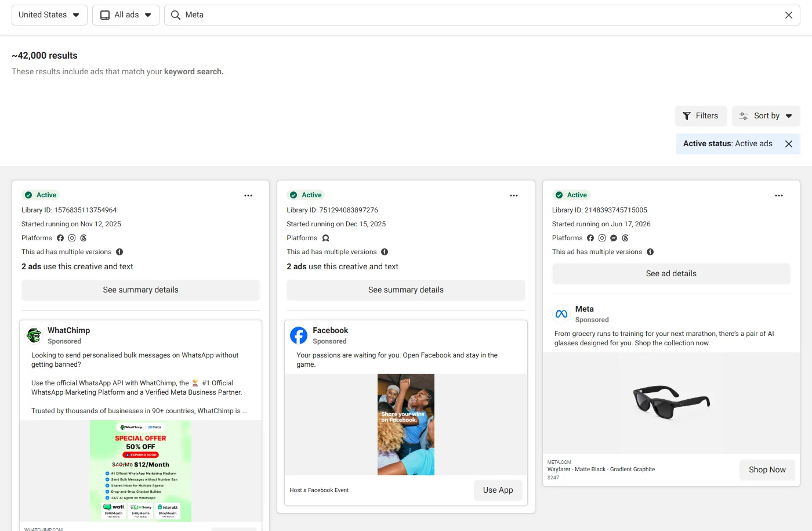Screen dimensions: 812x531
Task: Open more options for the WhatChimp ad
Action: [x=248, y=196]
